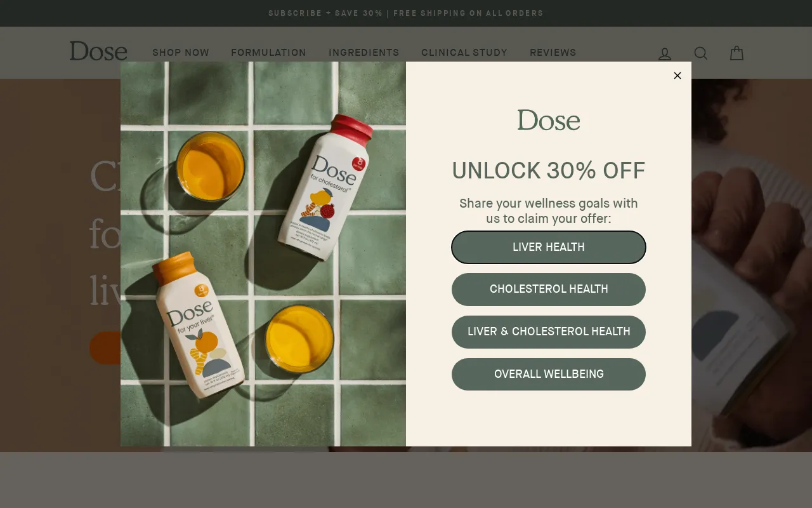Go to the Formulation page
This screenshot has width=812, height=508.
click(269, 53)
